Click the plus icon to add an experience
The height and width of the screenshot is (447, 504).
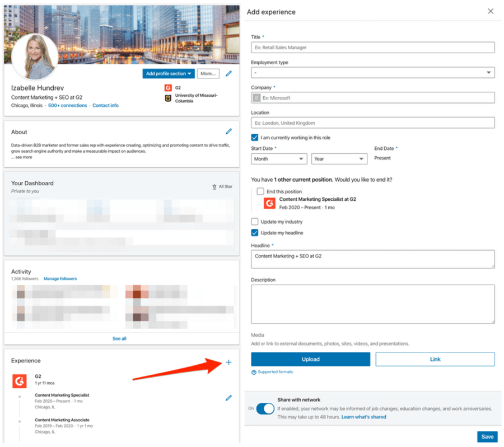click(228, 362)
